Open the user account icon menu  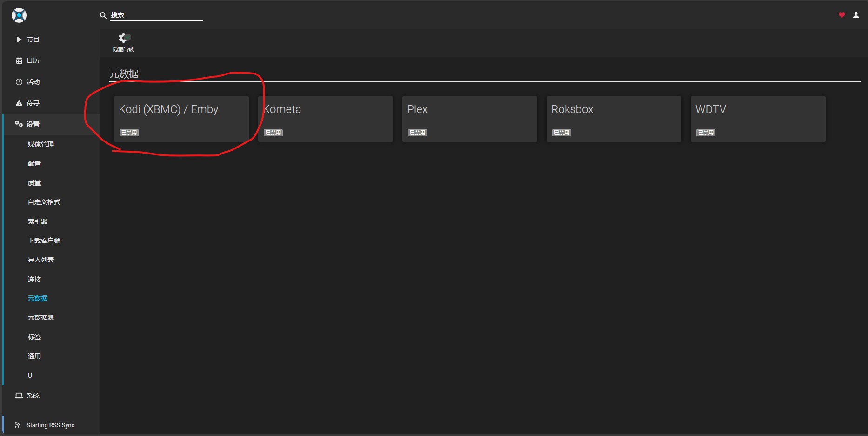[x=855, y=15]
